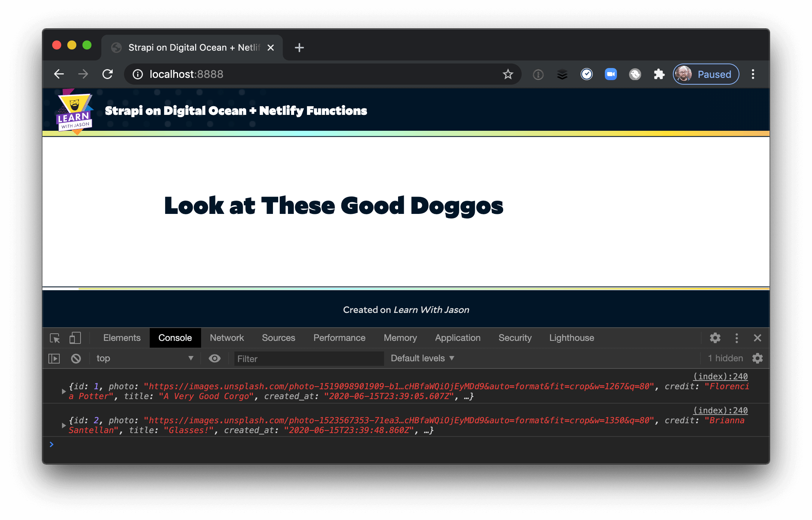The width and height of the screenshot is (812, 520).
Task: Open the 'top' execution context dropdown
Action: click(x=145, y=358)
